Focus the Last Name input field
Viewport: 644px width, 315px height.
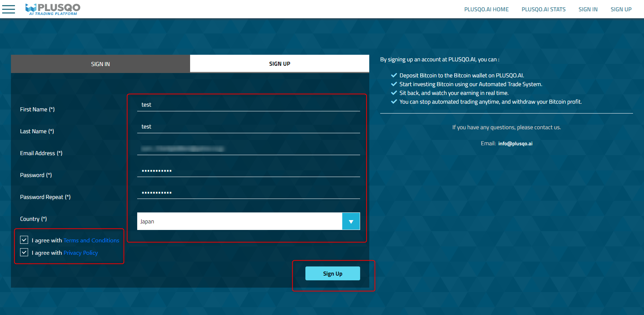click(248, 127)
